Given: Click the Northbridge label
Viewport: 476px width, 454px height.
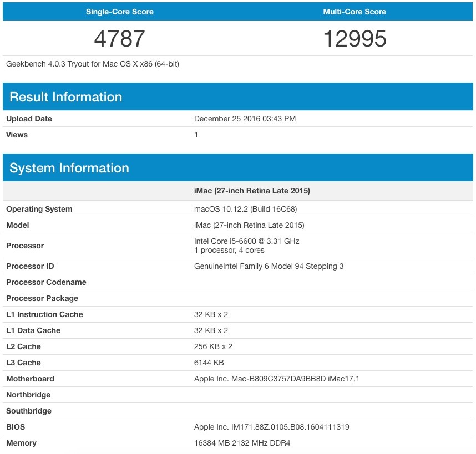Looking at the screenshot, I should (28, 395).
